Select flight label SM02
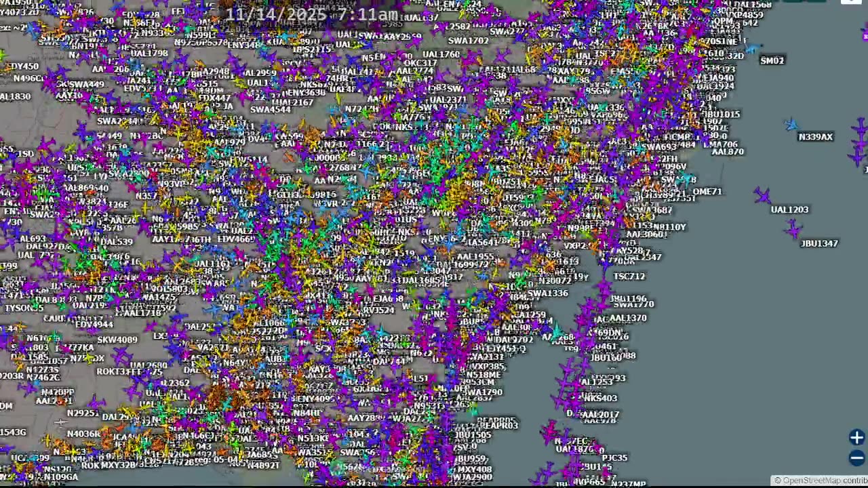This screenshot has width=868, height=488. click(772, 60)
